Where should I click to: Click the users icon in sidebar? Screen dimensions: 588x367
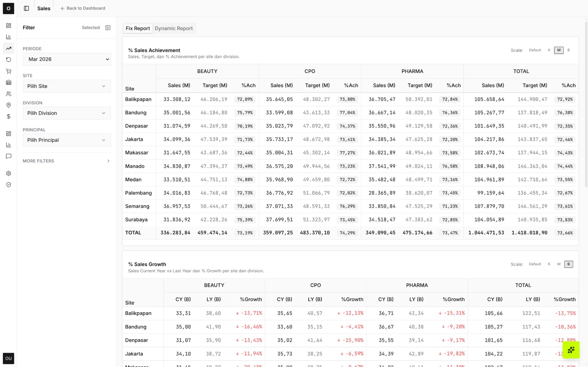[8, 94]
